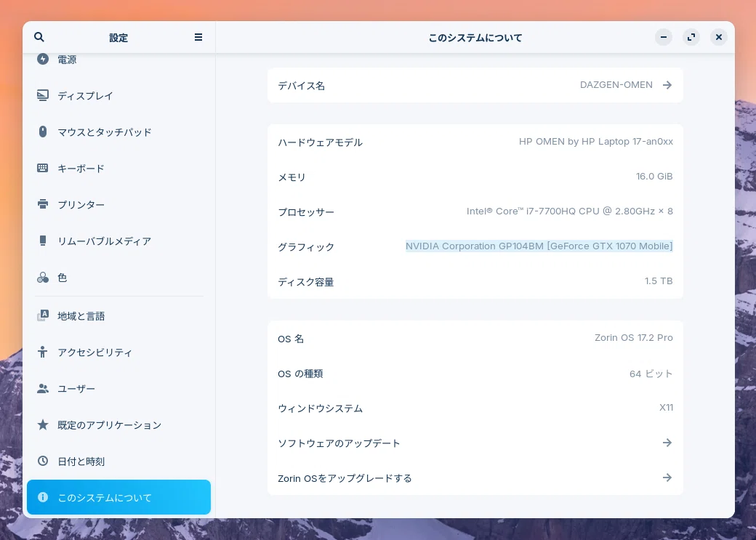
Task: Click the mouse icon beside マウスとタッチパッド
Action: pyautogui.click(x=43, y=132)
